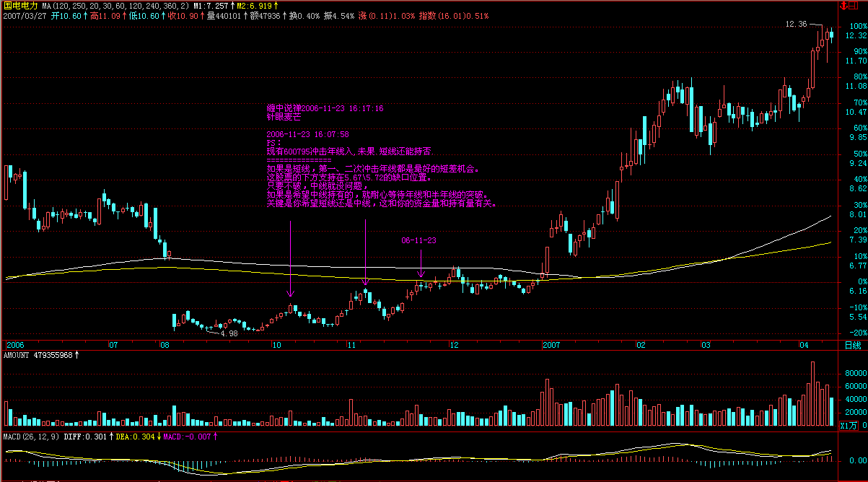
Task: Click the 2007 marker on time axis
Action: 551,346
